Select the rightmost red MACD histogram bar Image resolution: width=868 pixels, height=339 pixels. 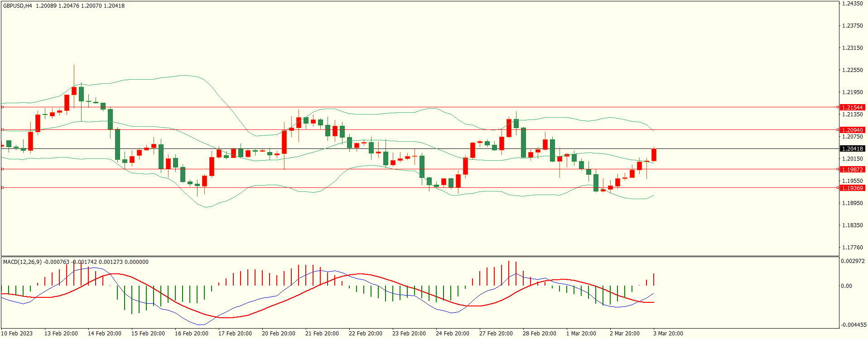coord(654,279)
